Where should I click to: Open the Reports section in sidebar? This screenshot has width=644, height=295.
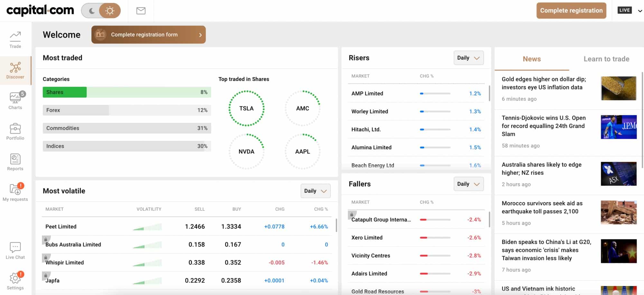[x=15, y=162]
